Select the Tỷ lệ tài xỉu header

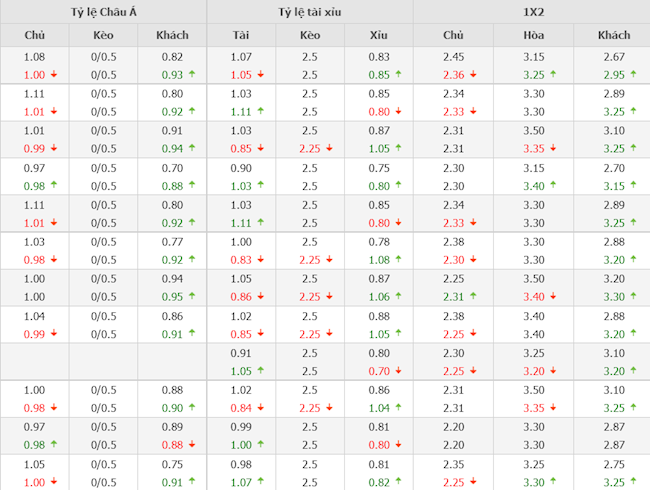[309, 12]
